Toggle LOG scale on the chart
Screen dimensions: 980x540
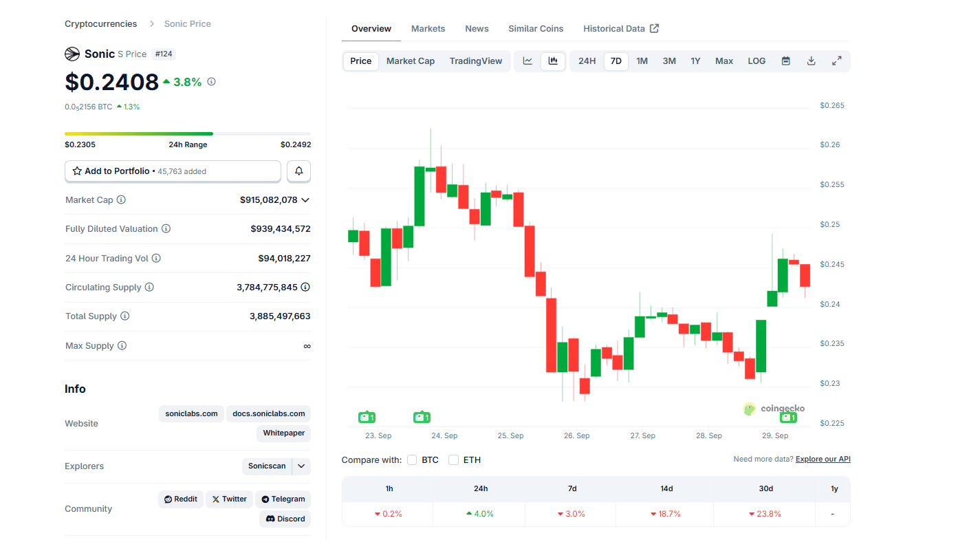756,61
